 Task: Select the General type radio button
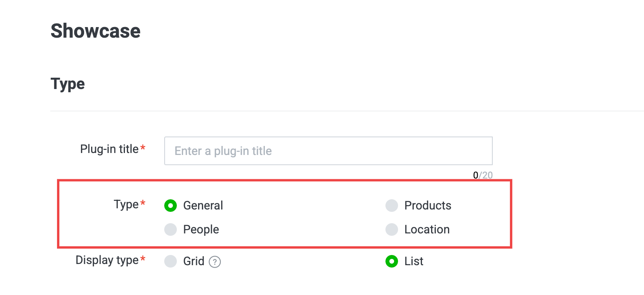[x=171, y=206]
